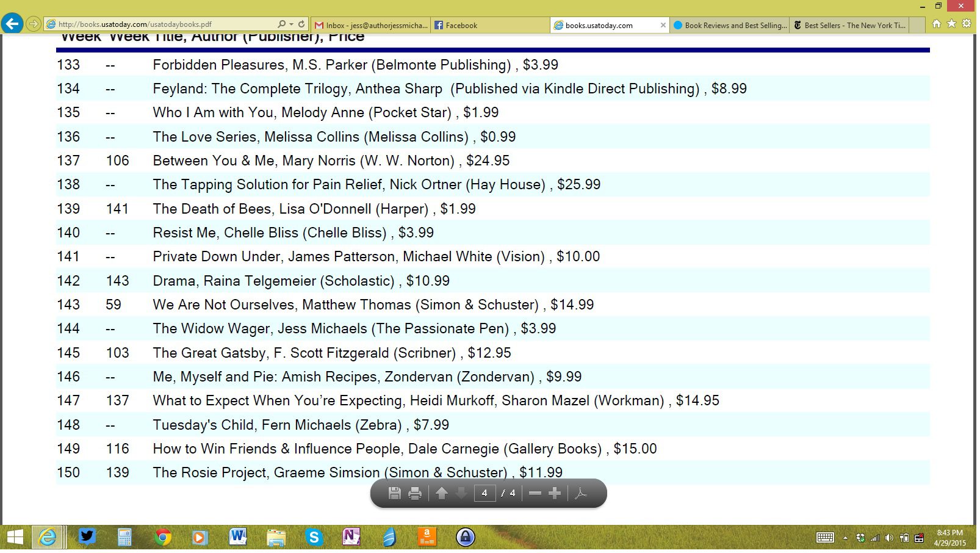980x553 pixels.
Task: Expand the address bar search dropdown
Action: 291,24
